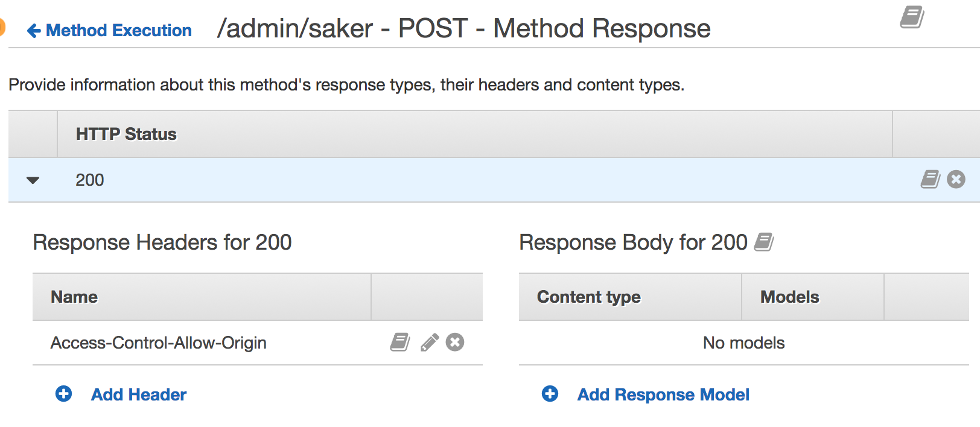Image resolution: width=980 pixels, height=427 pixels.
Task: Add Response Model link
Action: pos(663,394)
